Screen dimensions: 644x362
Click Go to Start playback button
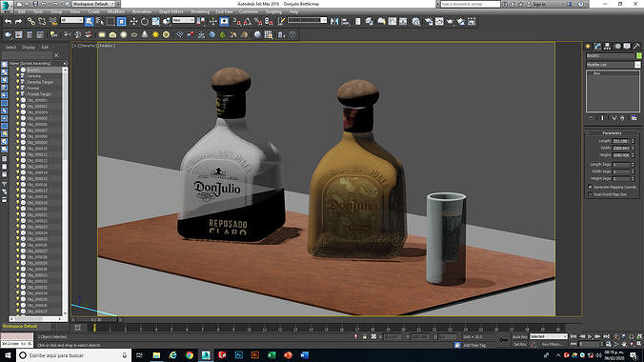[x=574, y=337]
